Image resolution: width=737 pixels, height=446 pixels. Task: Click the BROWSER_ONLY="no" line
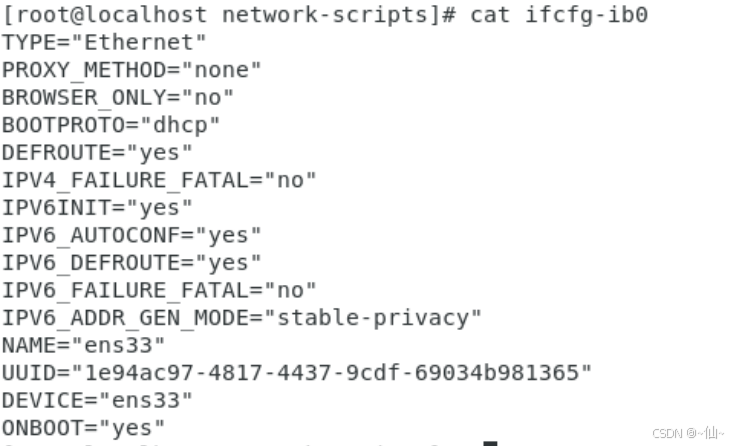[118, 98]
